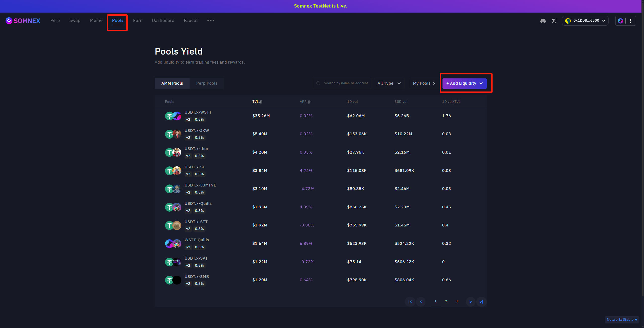
Task: Click the Somnex TestNet is Live banner
Action: (x=321, y=6)
